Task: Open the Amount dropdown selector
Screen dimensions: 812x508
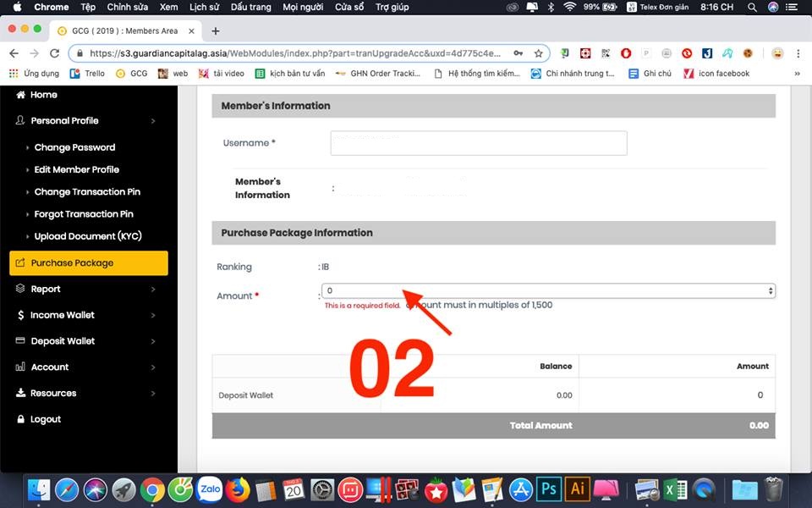Action: coord(547,290)
